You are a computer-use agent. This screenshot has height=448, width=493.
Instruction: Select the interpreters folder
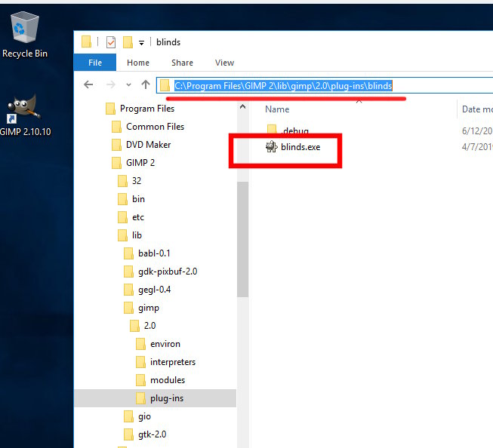point(165,362)
